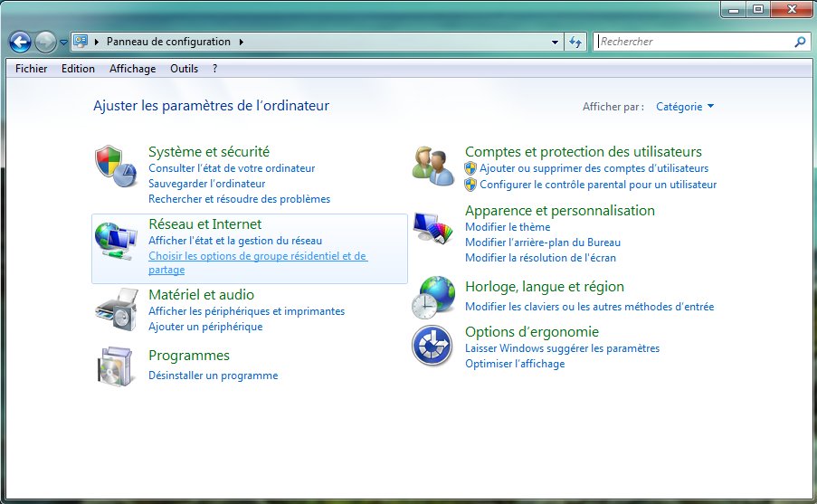Click Afficher l'état et la gestion du réseau

click(x=235, y=241)
